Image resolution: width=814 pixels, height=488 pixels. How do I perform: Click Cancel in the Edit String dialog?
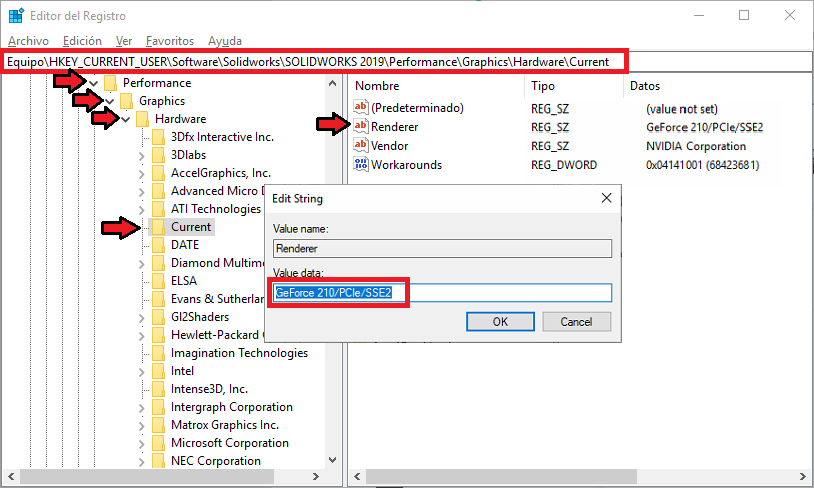(576, 322)
